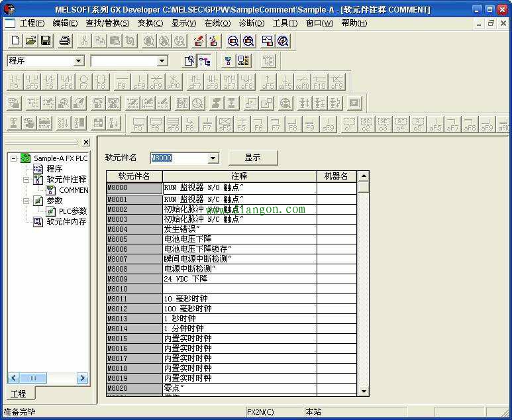Collapse the Sample-A FX PLC tree root

click(13, 158)
